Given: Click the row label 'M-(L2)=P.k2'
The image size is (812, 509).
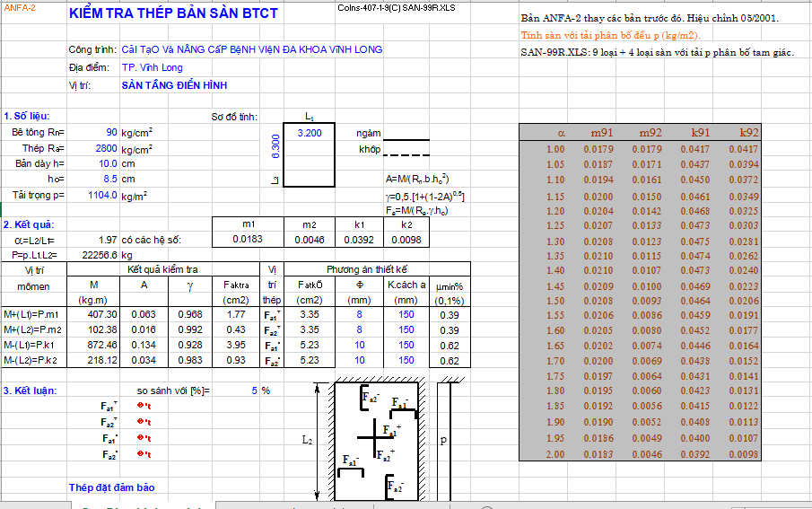Looking at the screenshot, I should click(31, 360).
